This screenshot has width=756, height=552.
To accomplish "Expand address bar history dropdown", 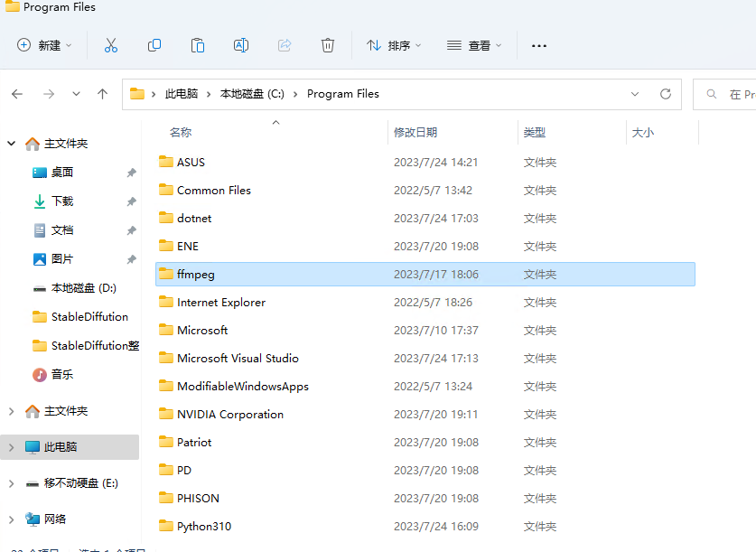I will tap(635, 94).
